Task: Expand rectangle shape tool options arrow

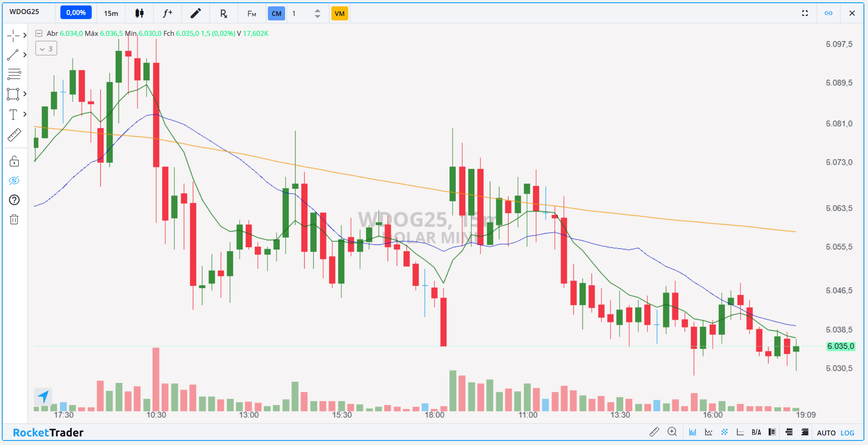Action: pos(25,94)
